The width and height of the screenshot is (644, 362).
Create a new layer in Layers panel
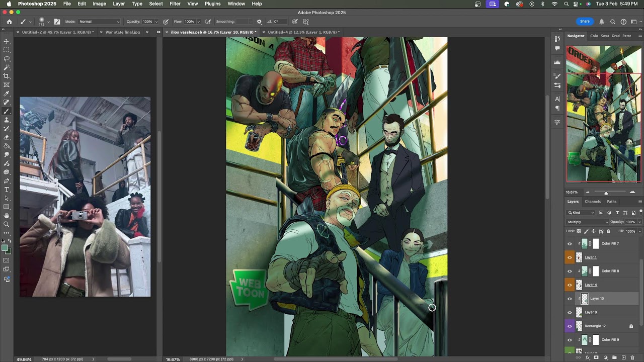(x=623, y=357)
